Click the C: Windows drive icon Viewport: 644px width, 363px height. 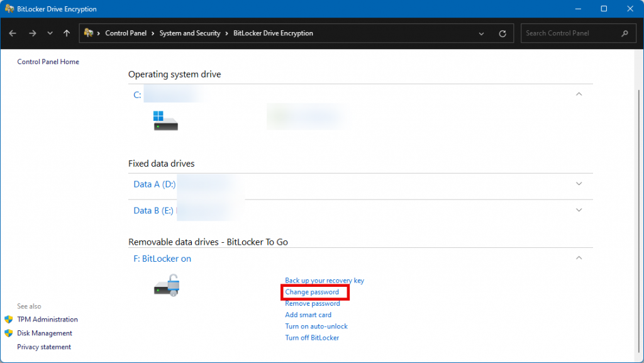(165, 120)
